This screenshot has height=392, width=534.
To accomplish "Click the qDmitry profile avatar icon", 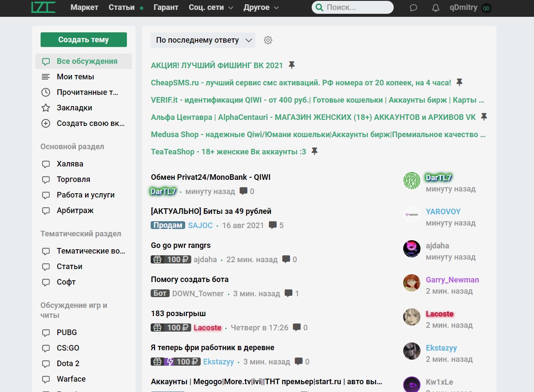I will click(487, 8).
